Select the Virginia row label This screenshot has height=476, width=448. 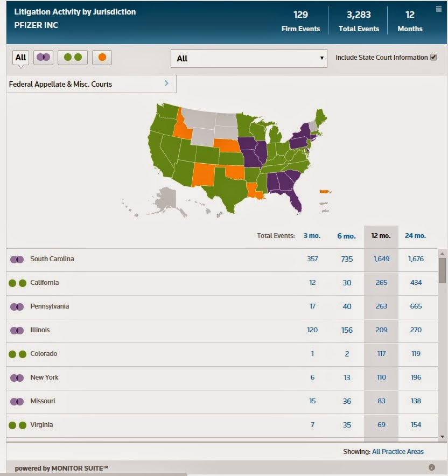tap(41, 425)
